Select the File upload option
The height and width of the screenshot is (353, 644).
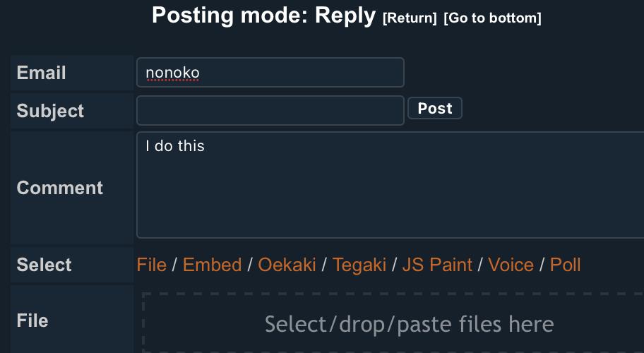point(151,265)
